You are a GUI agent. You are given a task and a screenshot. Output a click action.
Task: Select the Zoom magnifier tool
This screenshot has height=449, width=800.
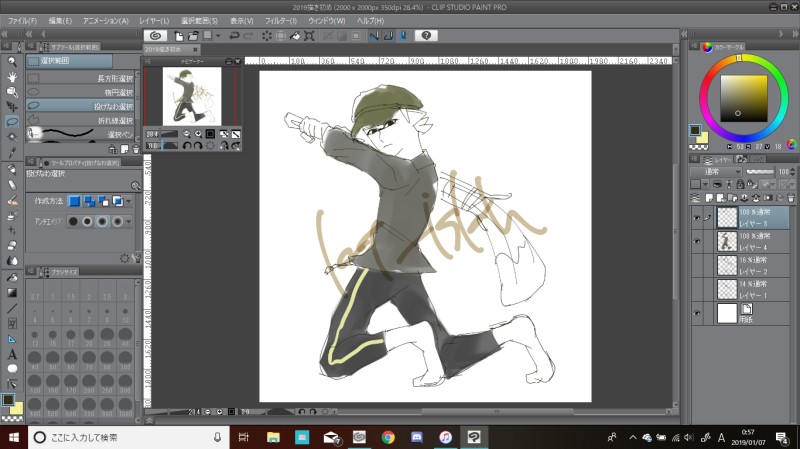coord(12,62)
